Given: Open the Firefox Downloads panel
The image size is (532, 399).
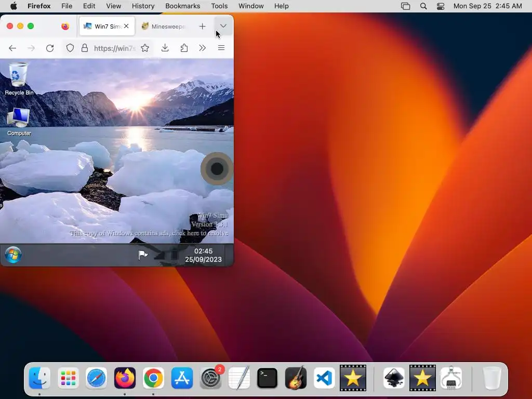Looking at the screenshot, I should point(165,48).
